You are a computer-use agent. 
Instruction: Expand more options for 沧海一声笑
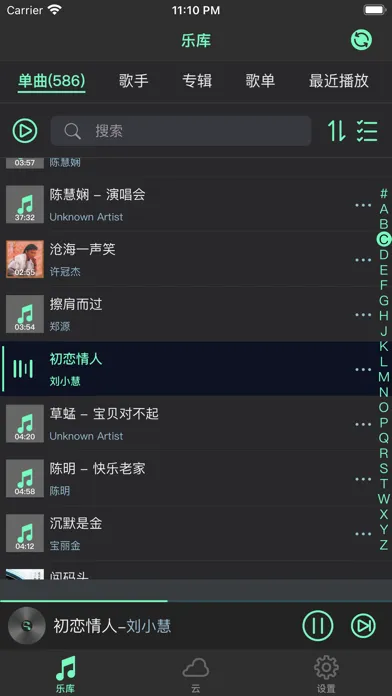click(x=363, y=260)
